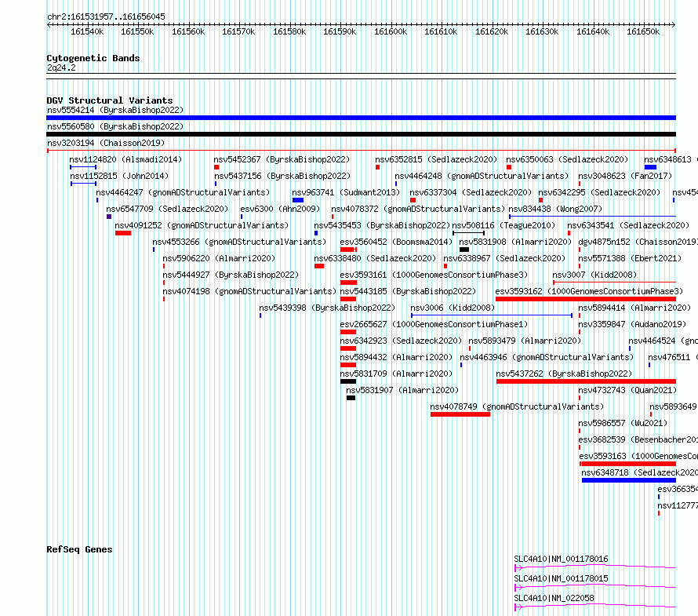This screenshot has width=698, height=616.
Task: Click nsv5443185 (ByrskaBishop2022) label
Action: [408, 291]
